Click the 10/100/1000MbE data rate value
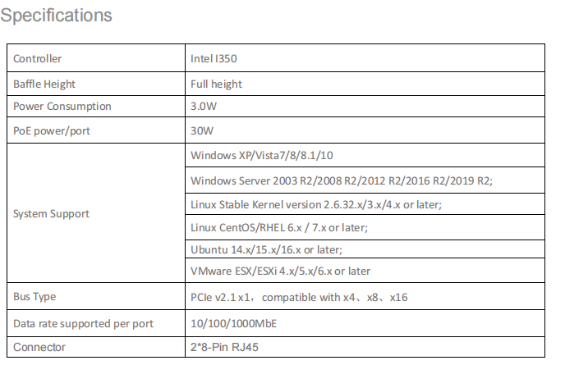 tap(234, 324)
